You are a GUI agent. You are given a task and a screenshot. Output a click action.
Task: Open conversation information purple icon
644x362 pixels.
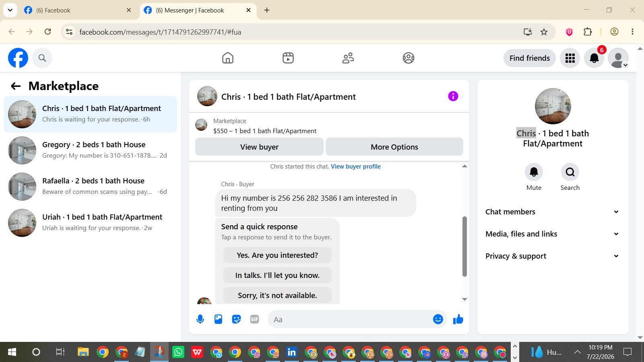pyautogui.click(x=453, y=96)
